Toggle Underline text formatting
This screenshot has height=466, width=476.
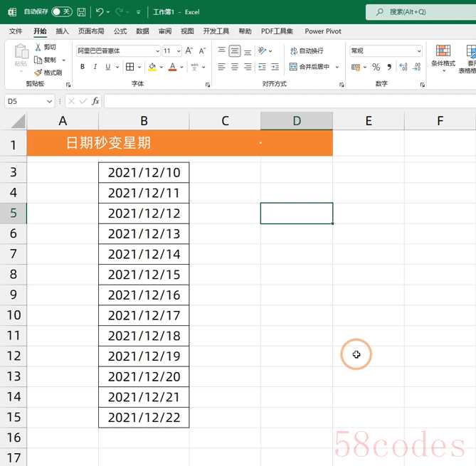click(x=107, y=67)
